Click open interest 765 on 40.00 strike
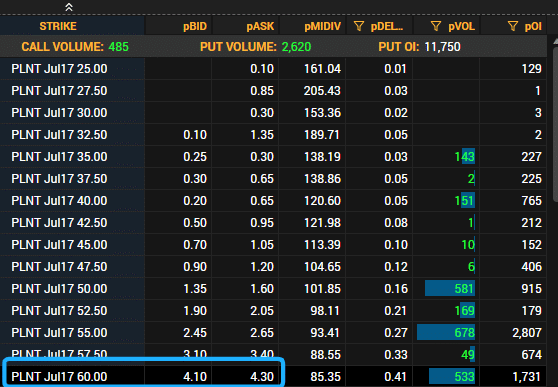Viewport: 558px width, 387px height. click(x=532, y=201)
